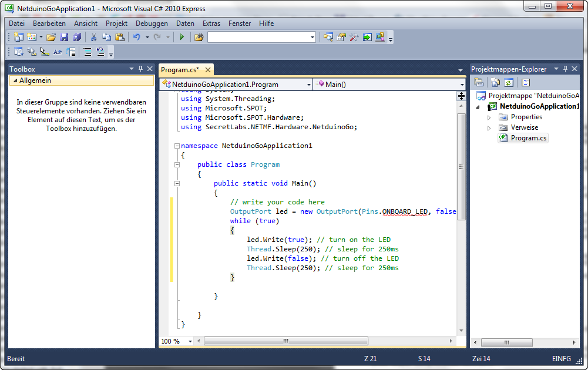Open the 100 % zoom dropdown
The image size is (588, 370).
(190, 341)
